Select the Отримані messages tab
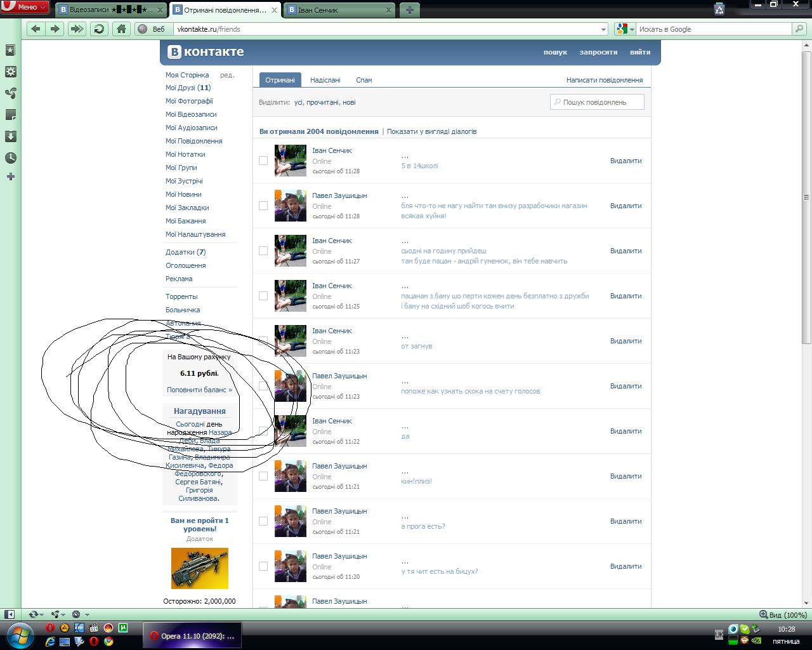This screenshot has height=650, width=812. pos(280,80)
